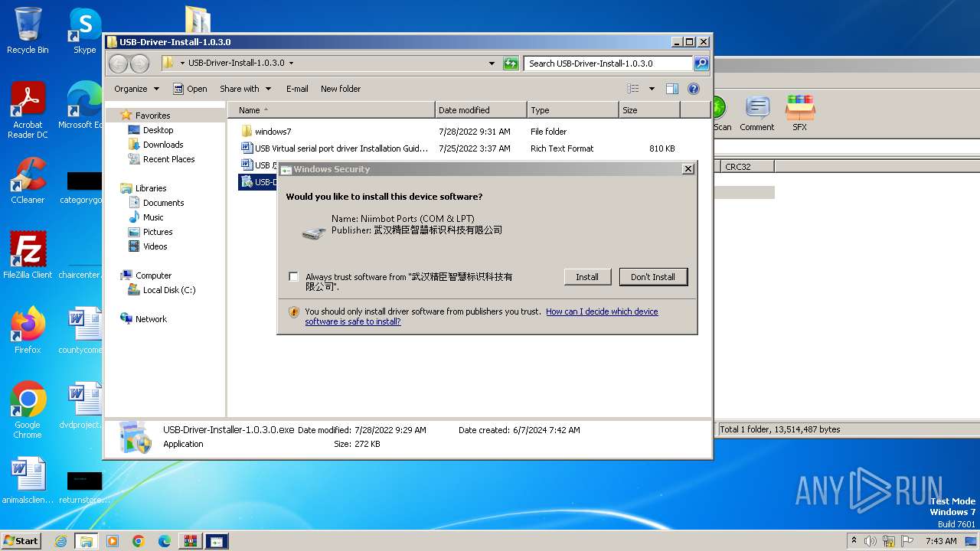Open the Organize menu
The image size is (980, 551).
point(136,89)
